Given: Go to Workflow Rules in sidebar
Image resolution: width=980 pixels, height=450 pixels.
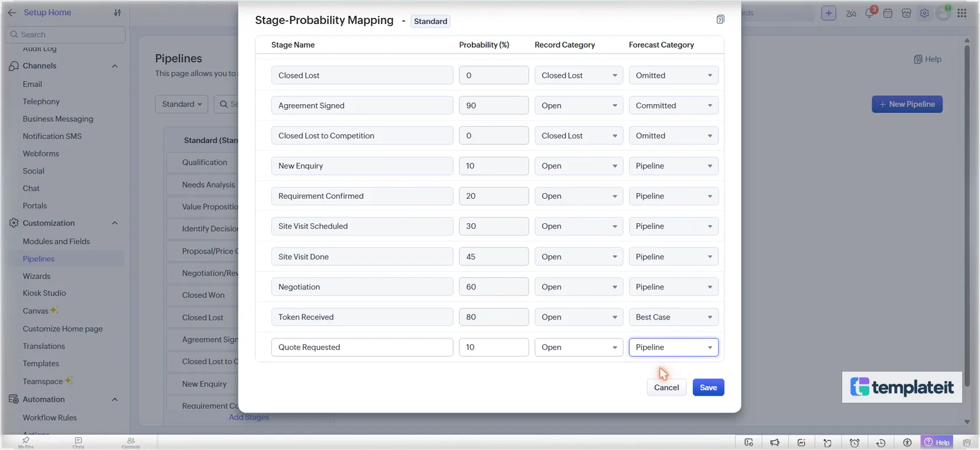Looking at the screenshot, I should point(50,418).
